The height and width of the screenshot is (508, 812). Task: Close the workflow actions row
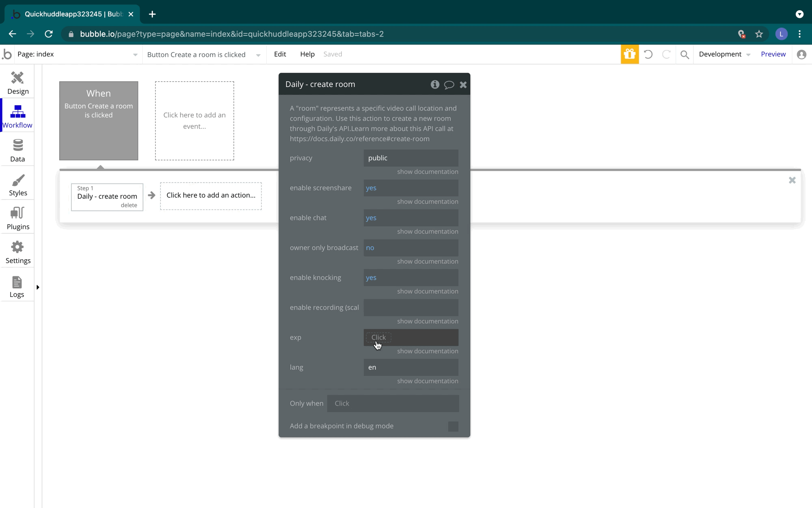click(792, 180)
